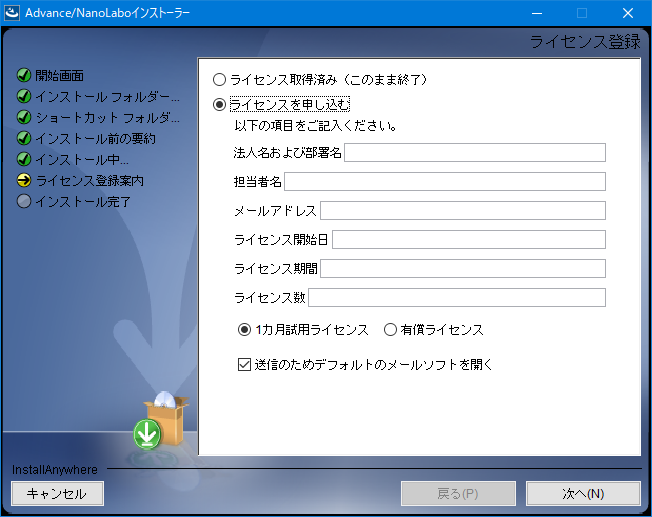Click gray circle icon beside インストール完了
This screenshot has height=517, width=652.
24,201
